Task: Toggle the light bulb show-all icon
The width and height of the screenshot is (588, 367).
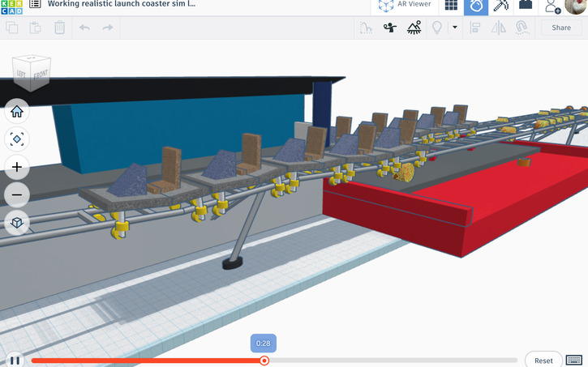Action: click(437, 28)
